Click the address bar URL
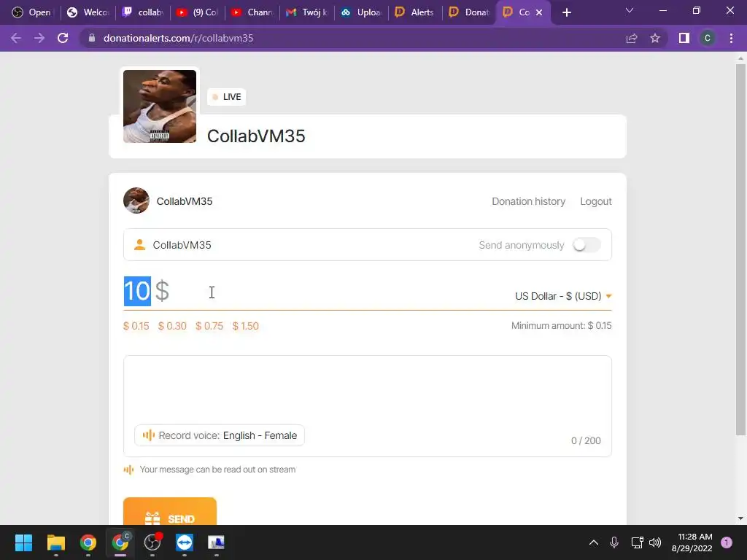 point(178,38)
